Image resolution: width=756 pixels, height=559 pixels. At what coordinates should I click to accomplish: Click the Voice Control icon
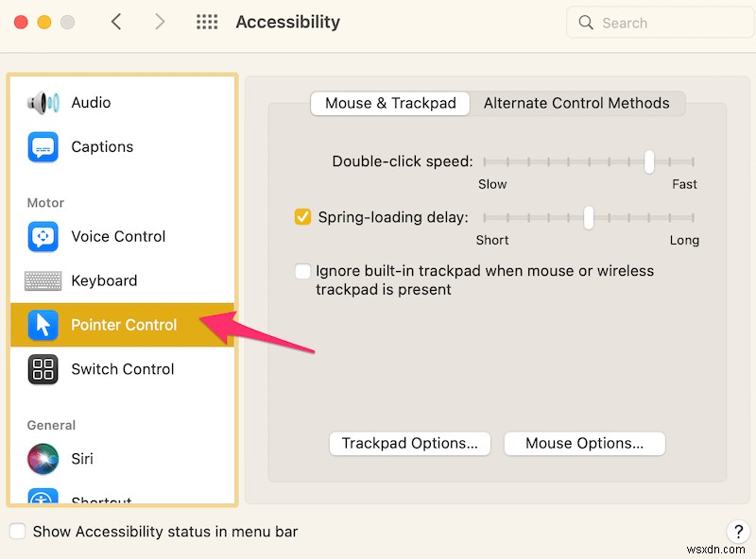coord(43,236)
